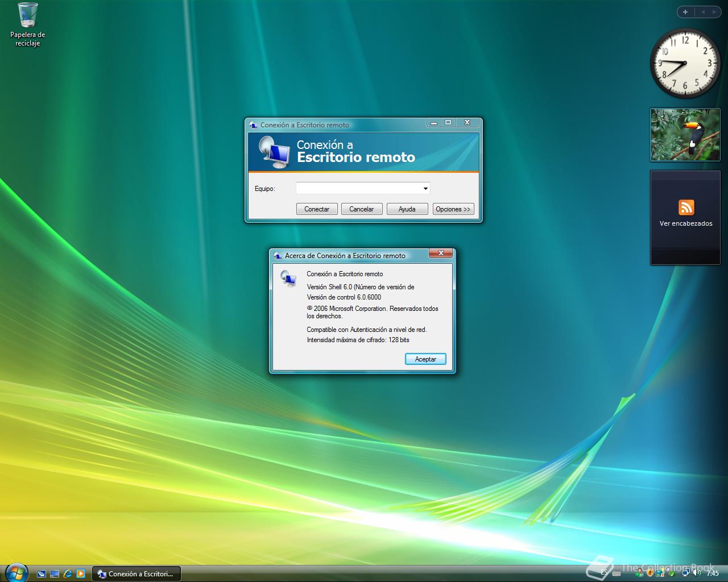Click text 'Compatible con Autenticación a nivel de red.'
This screenshot has width=728, height=582.
tap(367, 330)
